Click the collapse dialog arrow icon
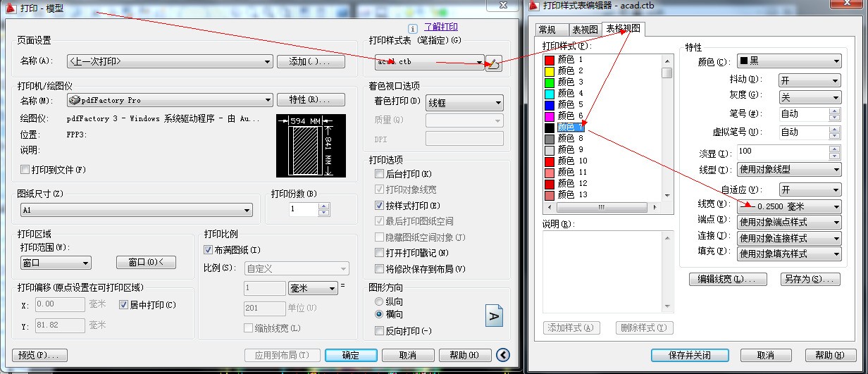Image resolution: width=868 pixels, height=374 pixels. tap(502, 355)
